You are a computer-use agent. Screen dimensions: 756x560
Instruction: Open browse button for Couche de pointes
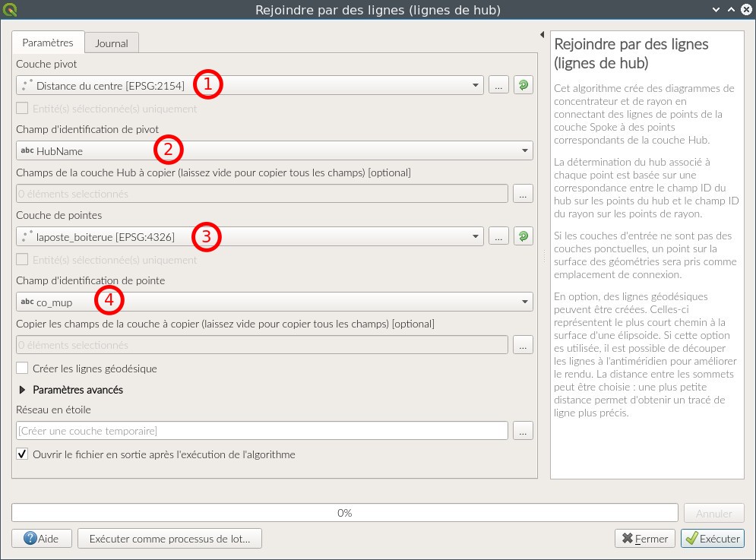498,236
